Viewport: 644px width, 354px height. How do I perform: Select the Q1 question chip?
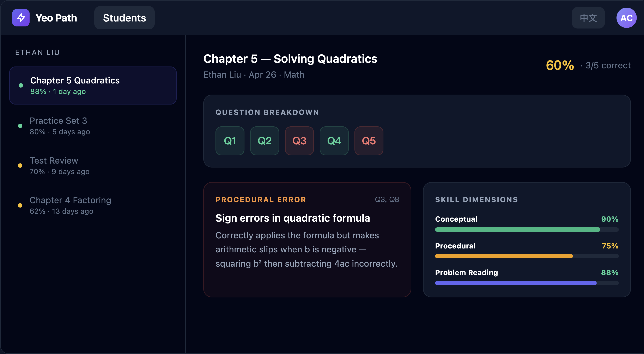pos(230,141)
